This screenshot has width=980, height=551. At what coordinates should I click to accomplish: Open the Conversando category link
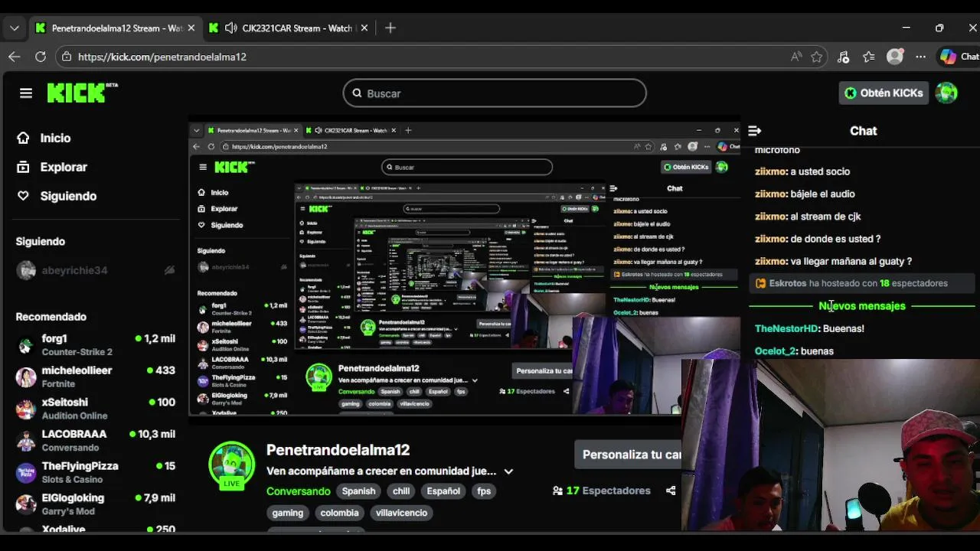[299, 491]
